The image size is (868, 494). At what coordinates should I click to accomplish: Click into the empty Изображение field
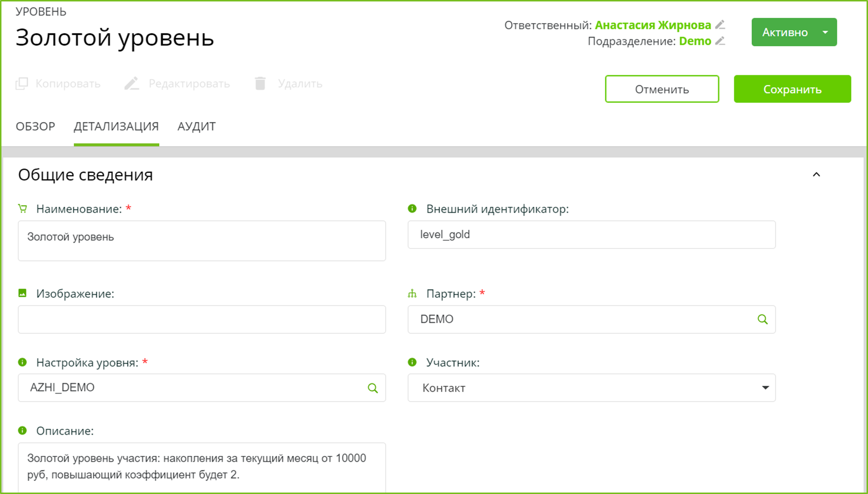click(202, 319)
